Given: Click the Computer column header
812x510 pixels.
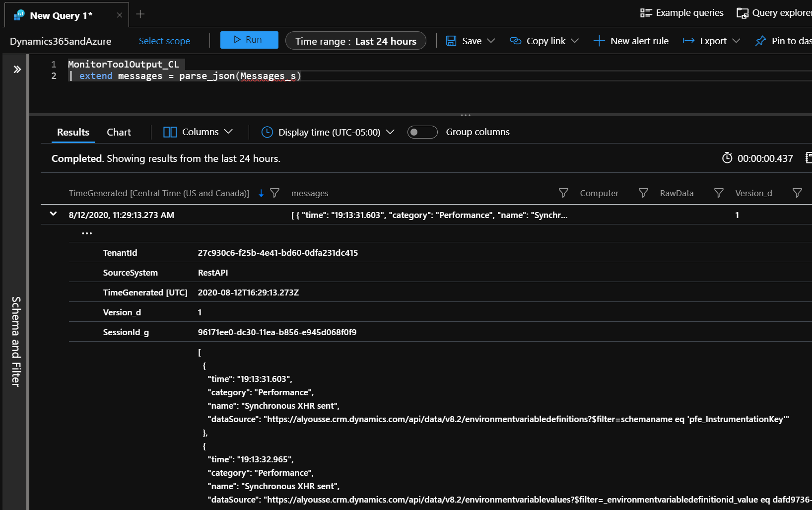Looking at the screenshot, I should (x=599, y=193).
